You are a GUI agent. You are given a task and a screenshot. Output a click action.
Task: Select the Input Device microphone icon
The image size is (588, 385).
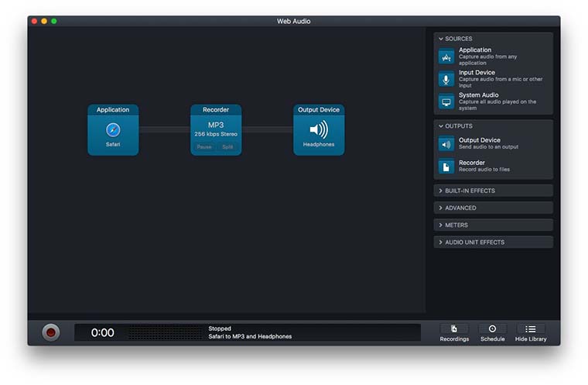(446, 79)
